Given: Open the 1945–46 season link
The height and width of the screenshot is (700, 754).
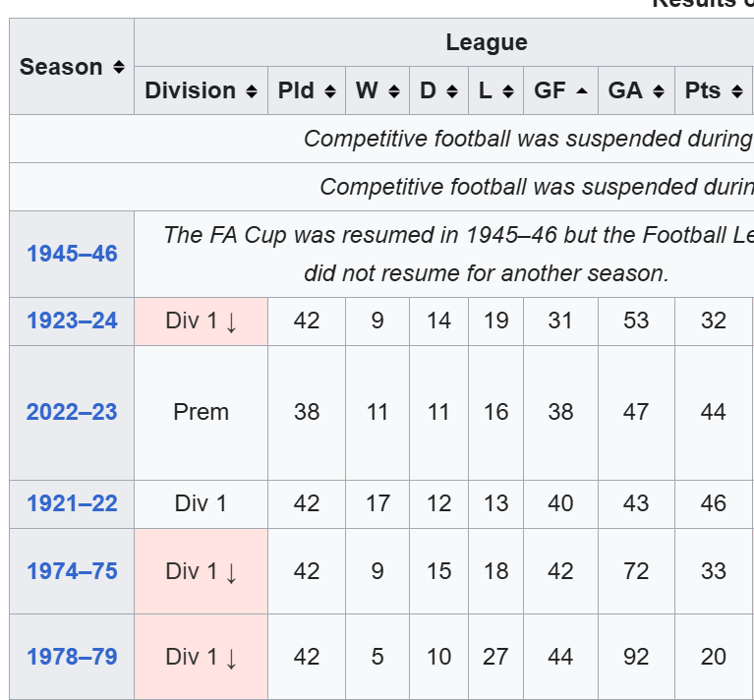Looking at the screenshot, I should tap(72, 254).
